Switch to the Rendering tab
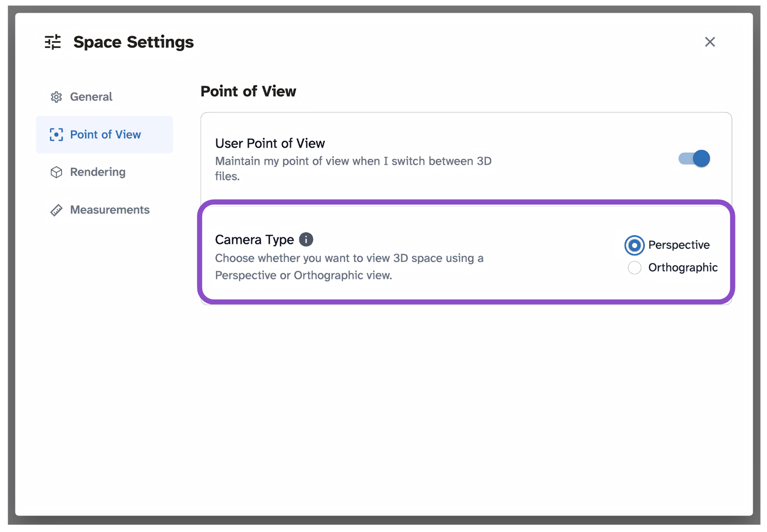 (x=104, y=173)
